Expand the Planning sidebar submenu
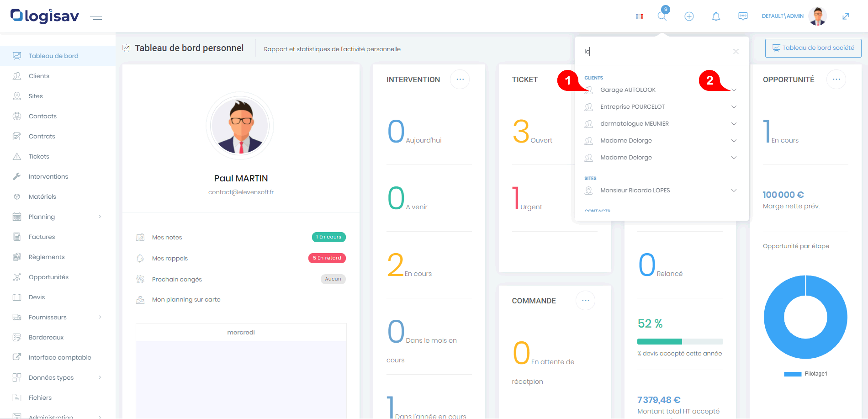868x419 pixels. point(100,217)
